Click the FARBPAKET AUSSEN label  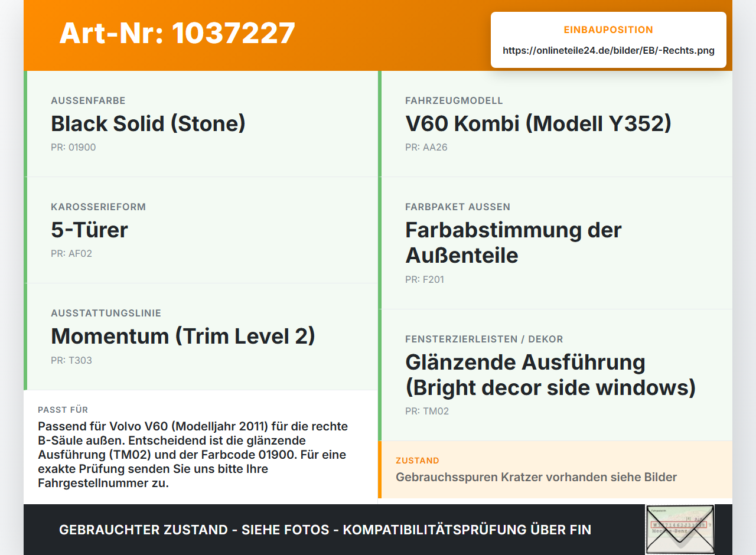click(458, 207)
